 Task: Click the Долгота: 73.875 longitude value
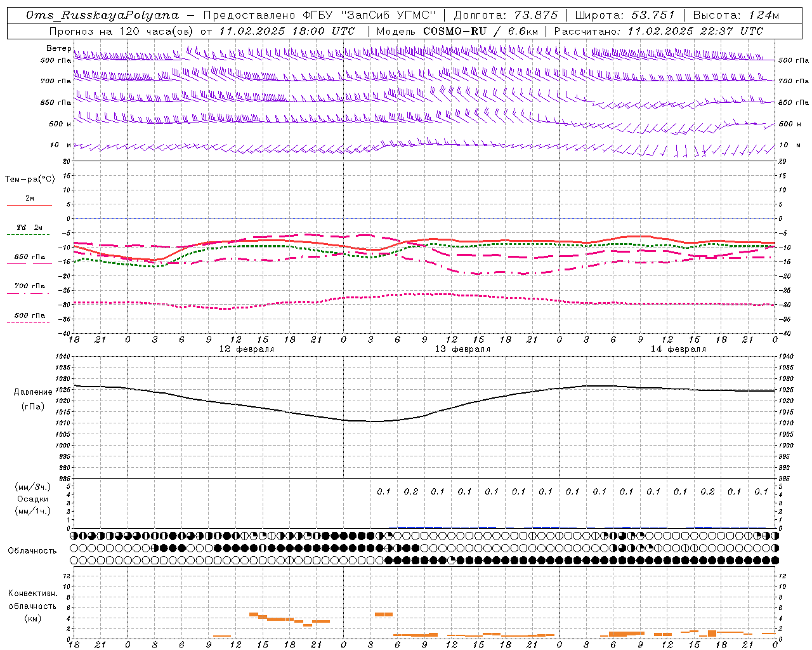point(506,15)
